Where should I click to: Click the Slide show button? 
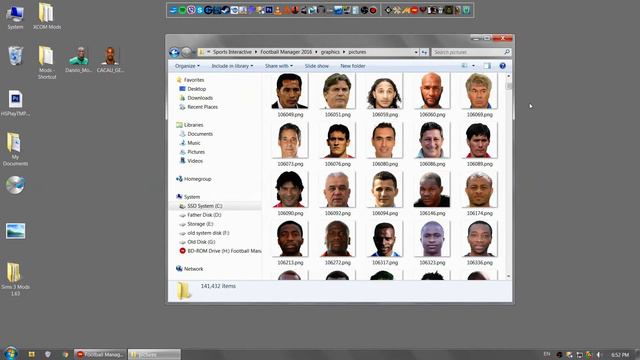pos(316,66)
